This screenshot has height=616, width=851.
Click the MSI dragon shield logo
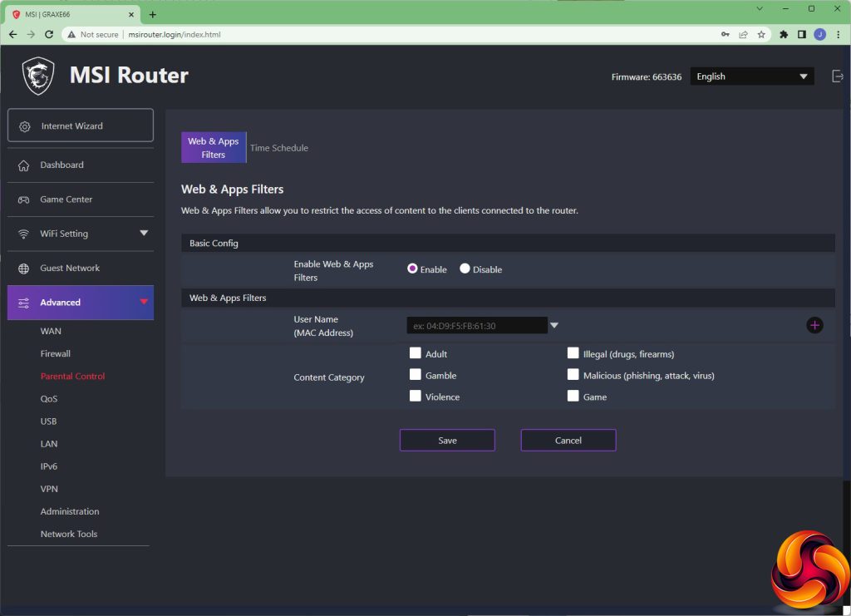pos(38,76)
